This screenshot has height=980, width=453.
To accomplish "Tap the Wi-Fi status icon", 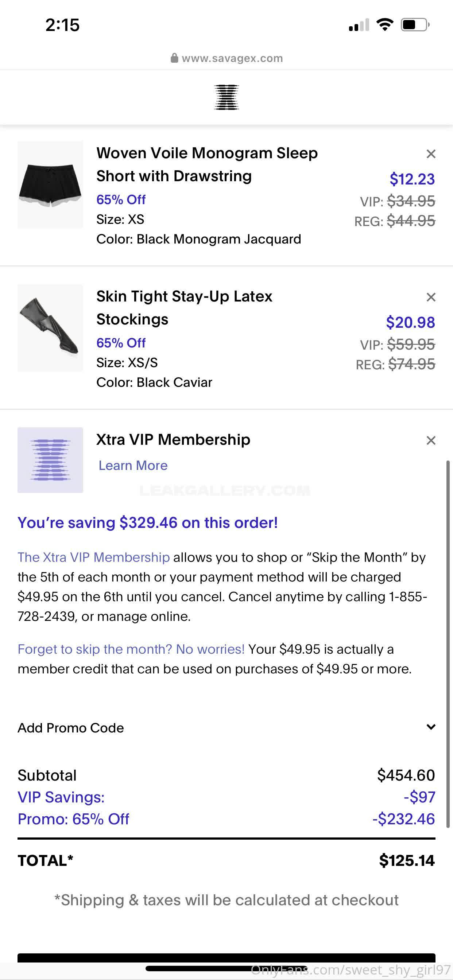I will click(x=384, y=25).
